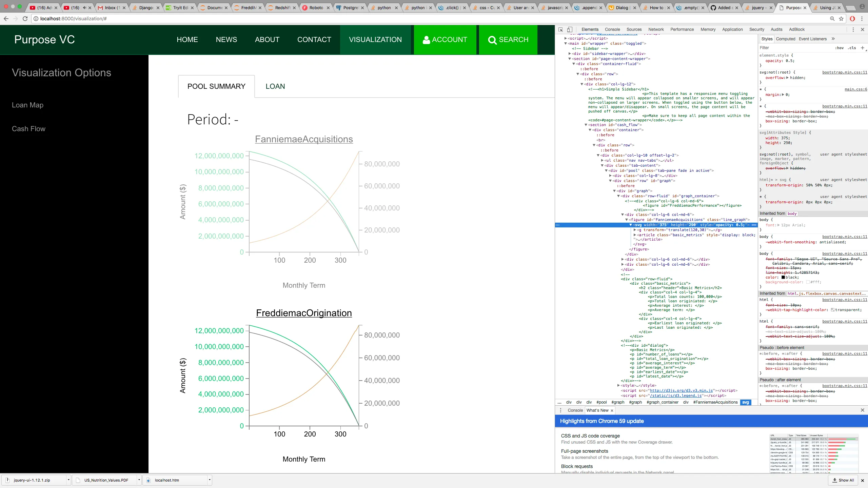The height and width of the screenshot is (488, 868).
Task: Show more Styles pane tabs chevron
Action: [833, 39]
